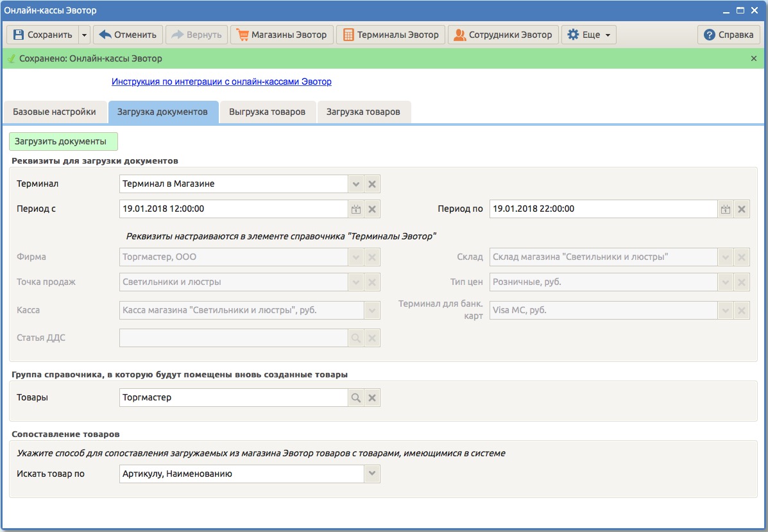Clear the Статья ДДС field
Image resolution: width=768 pixels, height=532 pixels.
pyautogui.click(x=372, y=338)
